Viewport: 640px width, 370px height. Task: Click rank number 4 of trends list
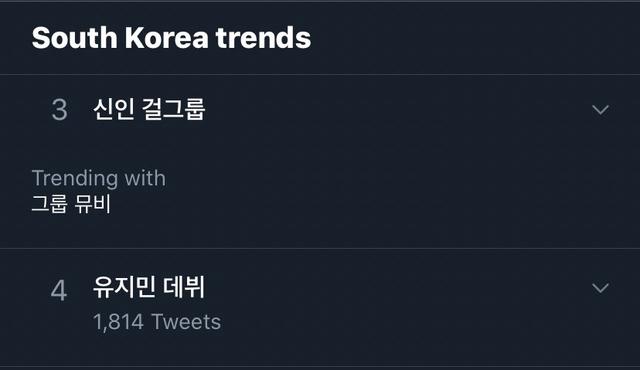pyautogui.click(x=59, y=290)
